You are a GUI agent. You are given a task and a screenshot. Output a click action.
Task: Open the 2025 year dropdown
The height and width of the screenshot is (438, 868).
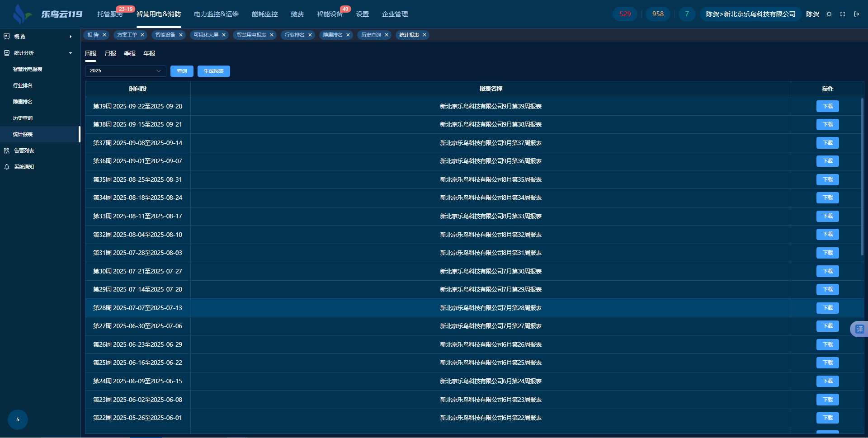pyautogui.click(x=125, y=71)
